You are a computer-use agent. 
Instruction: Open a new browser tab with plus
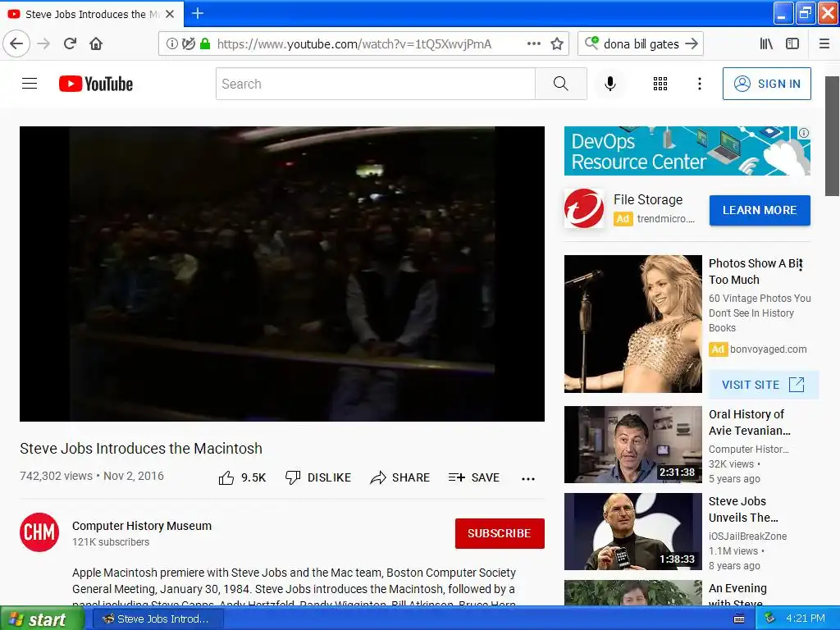click(x=197, y=13)
